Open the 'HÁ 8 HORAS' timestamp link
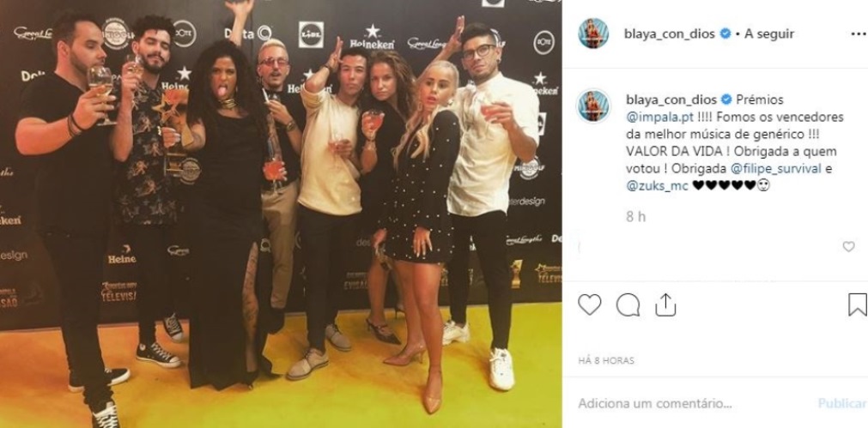The image size is (868, 428). [x=606, y=360]
